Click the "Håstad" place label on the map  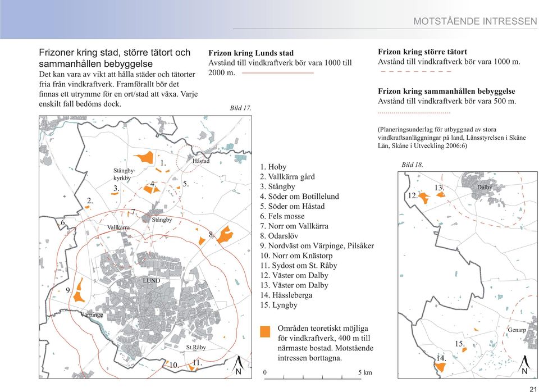[x=201, y=161]
